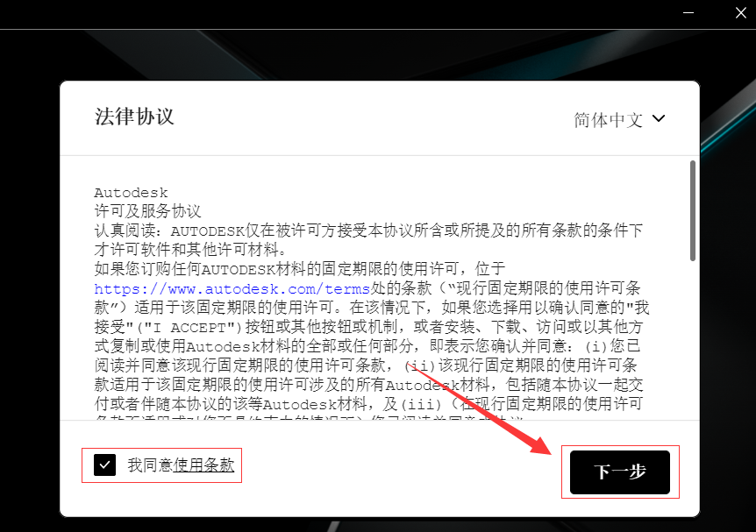Click the 认真阅读 paragraph in agreement text
This screenshot has width=756, height=532.
tap(369, 240)
